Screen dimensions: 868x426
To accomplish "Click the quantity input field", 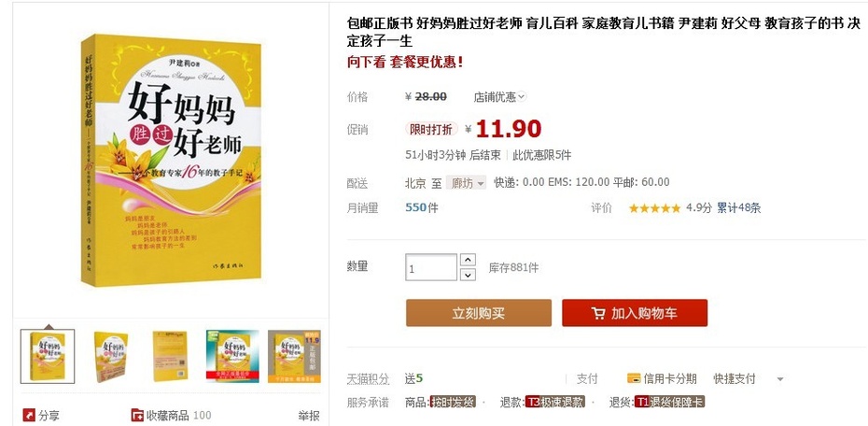I will [431, 267].
